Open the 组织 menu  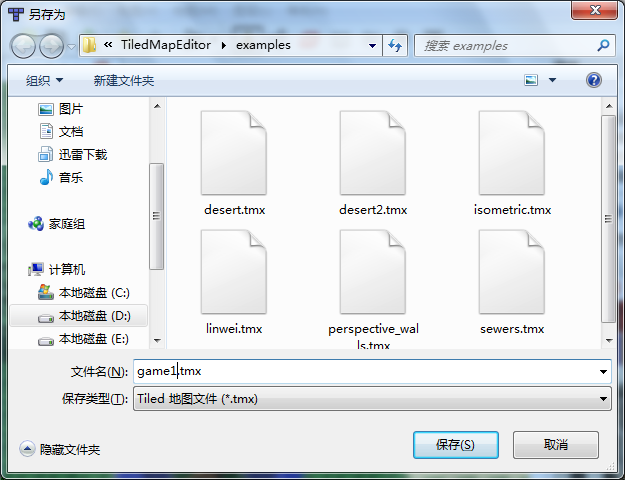[x=44, y=81]
